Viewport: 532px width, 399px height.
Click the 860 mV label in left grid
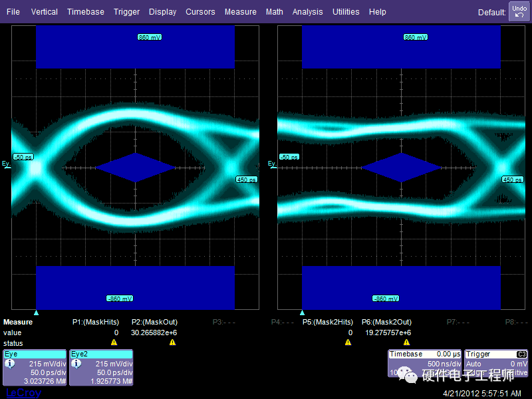[x=150, y=37]
